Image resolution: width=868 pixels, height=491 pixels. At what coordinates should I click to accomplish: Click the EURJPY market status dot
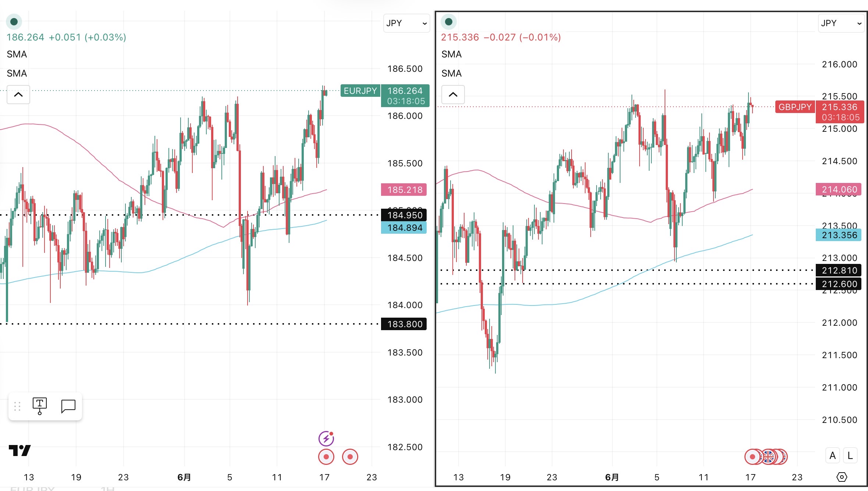pos(14,22)
